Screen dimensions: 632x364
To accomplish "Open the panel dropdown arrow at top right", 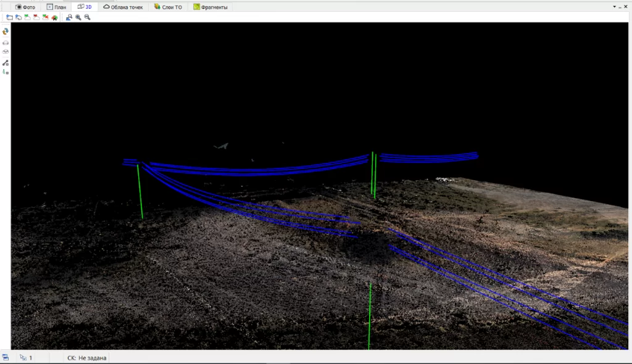I will [614, 6].
